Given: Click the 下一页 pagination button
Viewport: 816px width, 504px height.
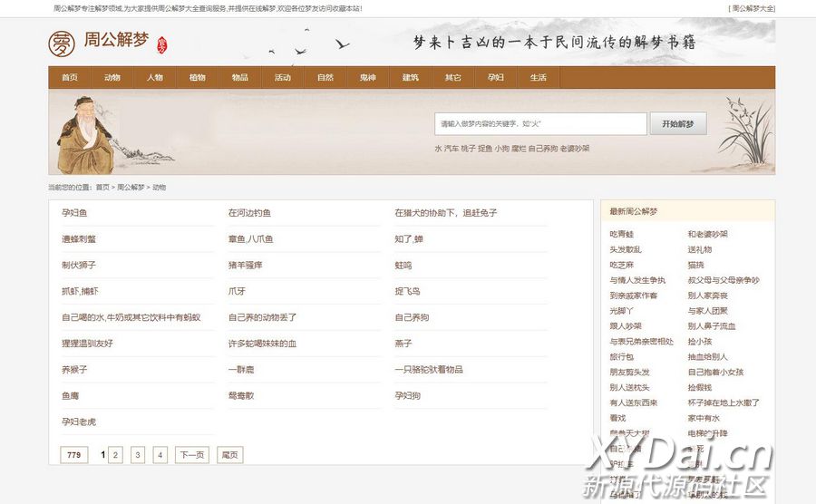Looking at the screenshot, I should click(x=190, y=455).
